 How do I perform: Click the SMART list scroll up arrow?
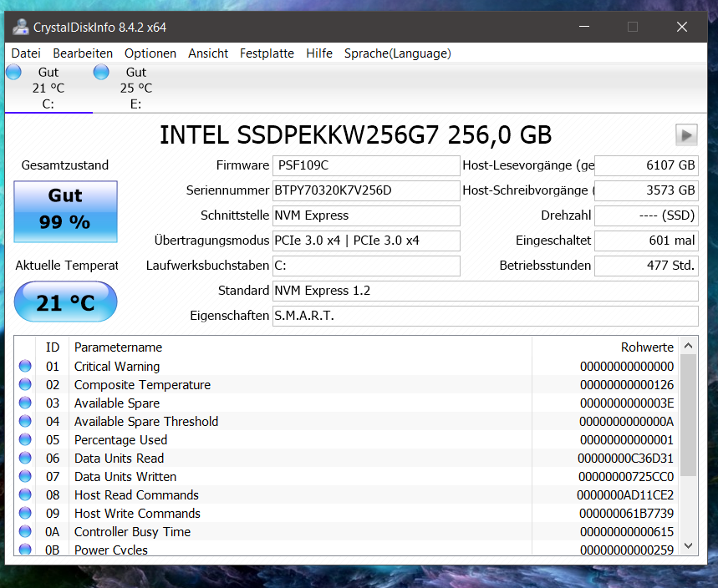pyautogui.click(x=688, y=346)
